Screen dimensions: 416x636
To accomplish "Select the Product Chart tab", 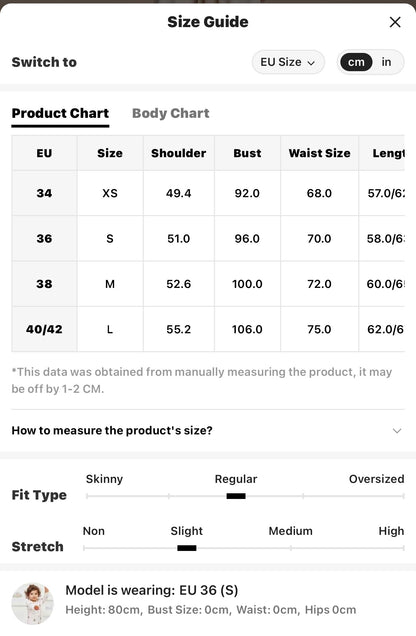I will 60,113.
